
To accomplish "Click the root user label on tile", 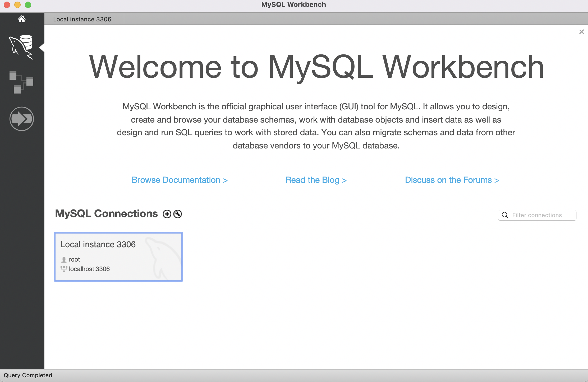I will tap(74, 259).
